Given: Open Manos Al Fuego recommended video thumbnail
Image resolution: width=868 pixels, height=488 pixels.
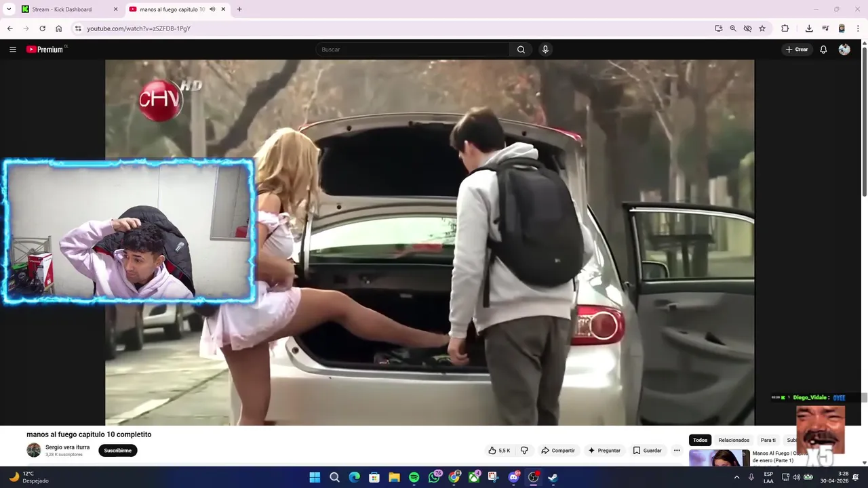Looking at the screenshot, I should click(719, 458).
